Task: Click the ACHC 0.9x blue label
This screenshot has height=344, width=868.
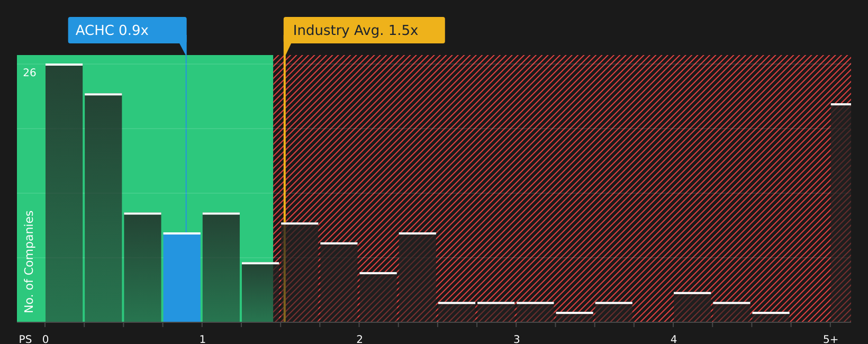Action: 127,30
